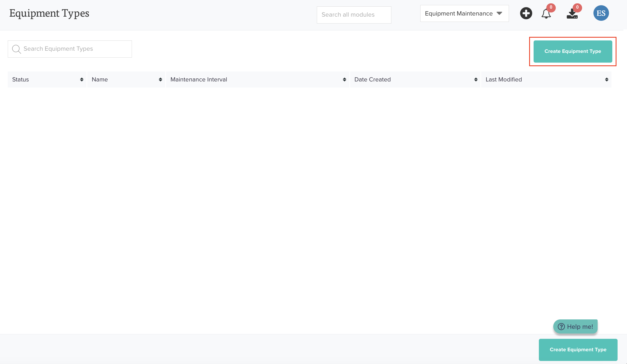
Task: Focus the Search all modules field
Action: [x=354, y=15]
